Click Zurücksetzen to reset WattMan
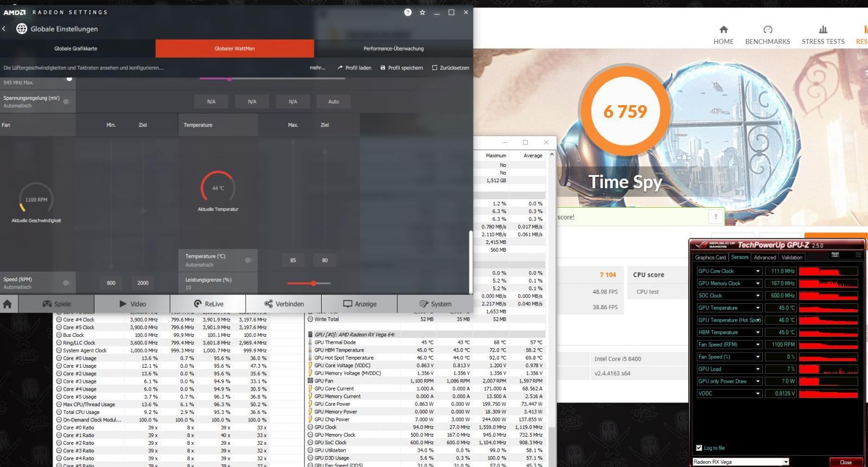This screenshot has height=467, width=868. pos(450,68)
